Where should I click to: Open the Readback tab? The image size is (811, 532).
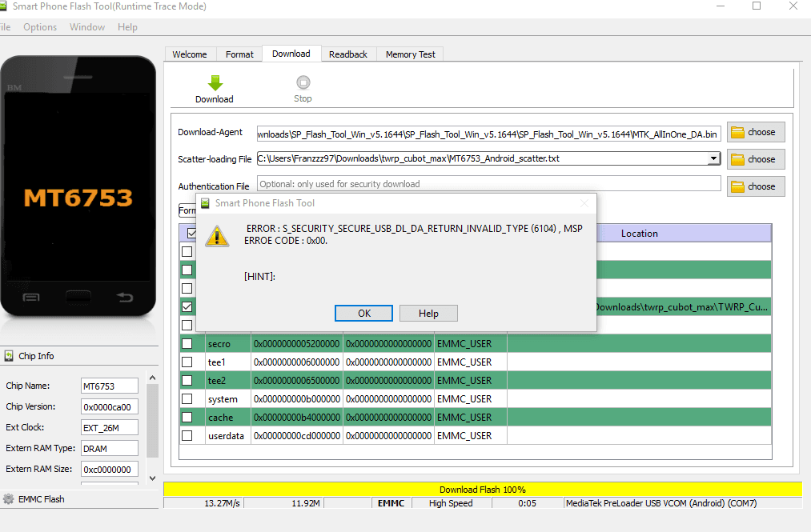coord(348,54)
